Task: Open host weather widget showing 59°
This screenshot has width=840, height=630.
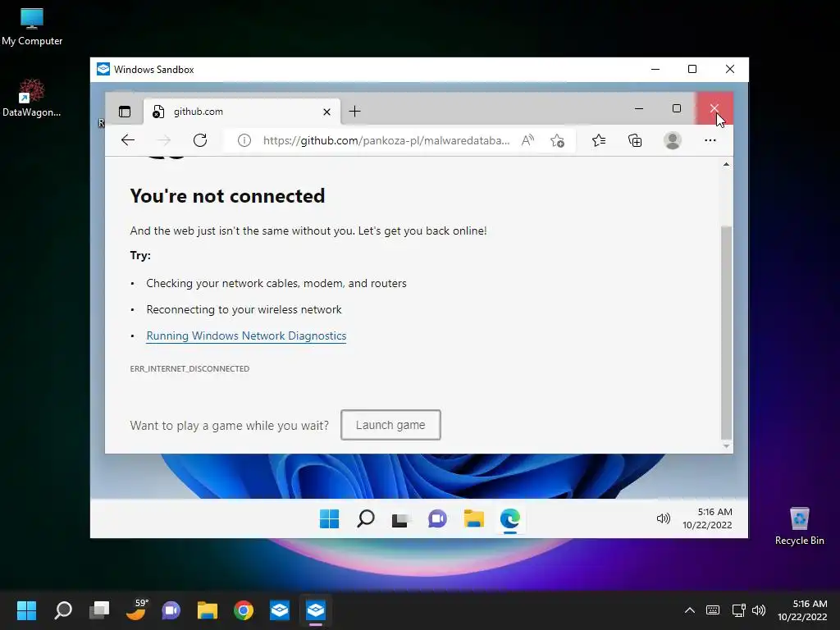Action: (136, 610)
